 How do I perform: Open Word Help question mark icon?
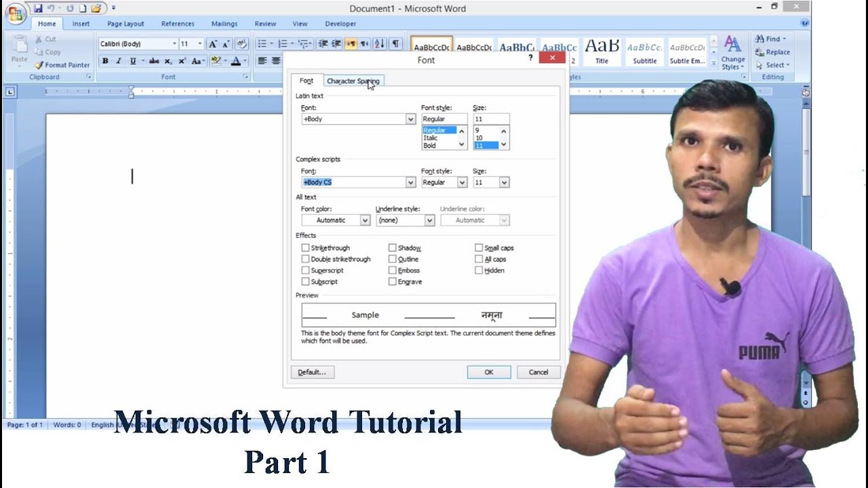pos(805,23)
